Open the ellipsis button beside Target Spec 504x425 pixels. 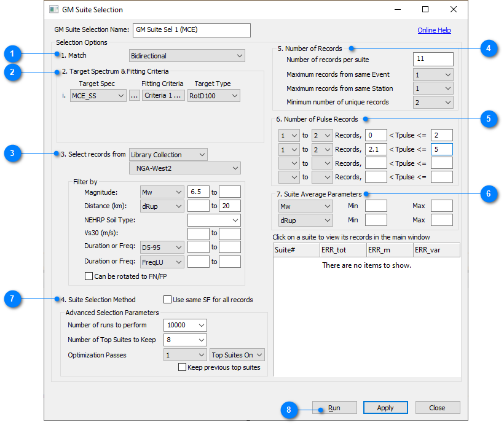(x=135, y=96)
